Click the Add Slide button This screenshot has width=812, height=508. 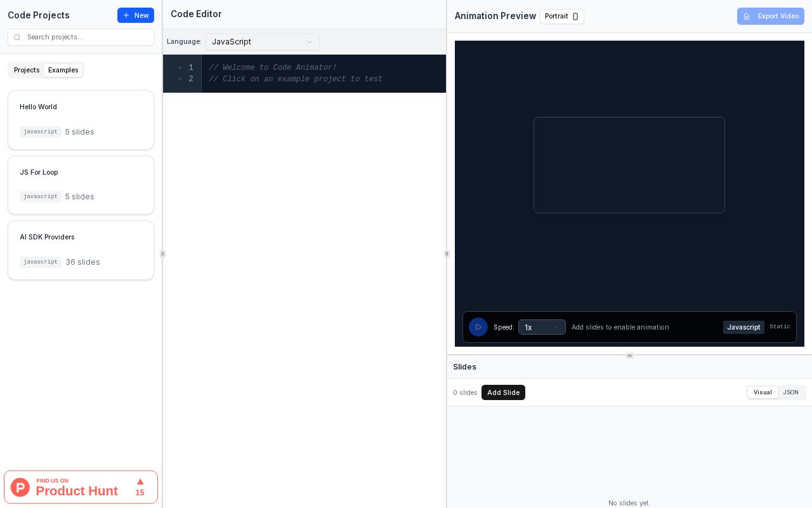tap(503, 392)
